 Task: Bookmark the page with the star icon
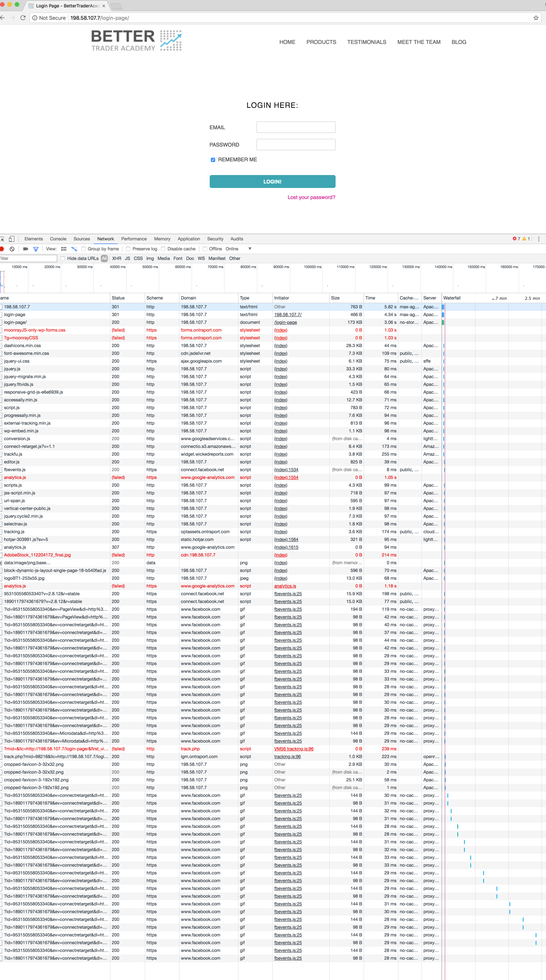536,18
